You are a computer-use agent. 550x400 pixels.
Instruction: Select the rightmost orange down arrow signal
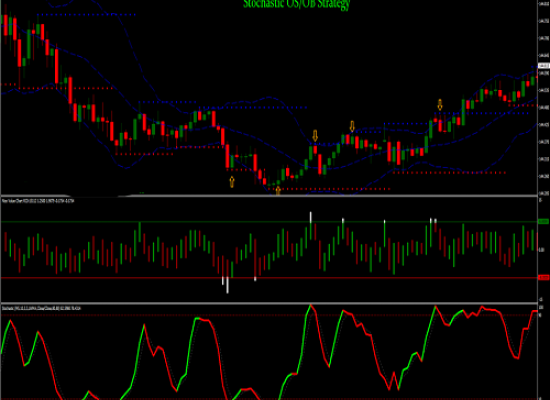tap(440, 105)
